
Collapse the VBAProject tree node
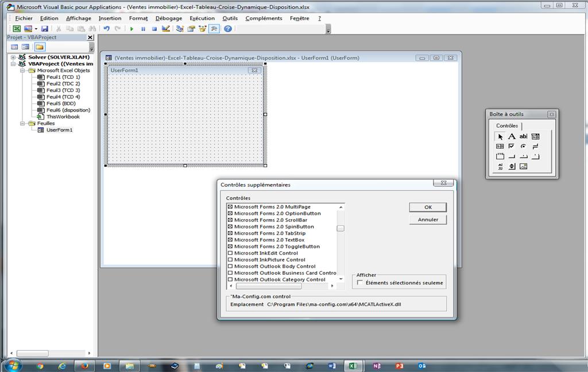click(x=14, y=64)
